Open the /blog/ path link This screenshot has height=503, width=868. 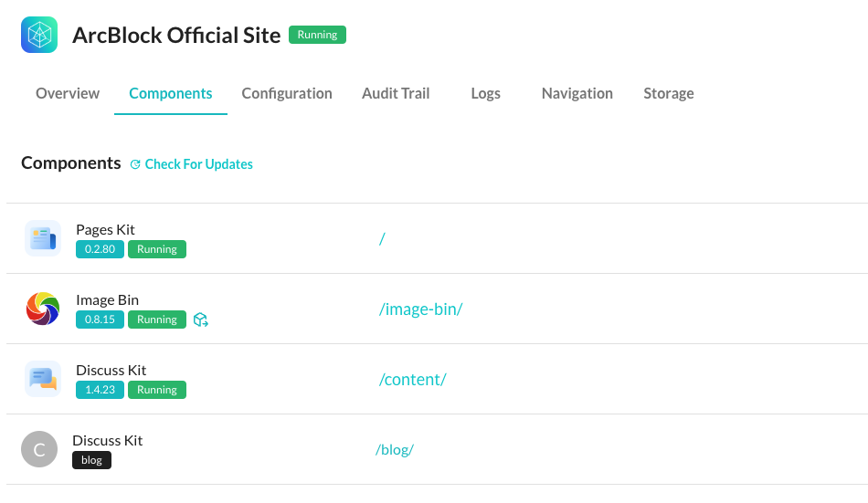[394, 450]
